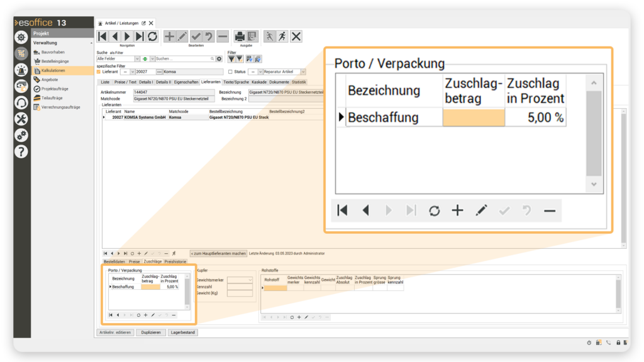Click zum Hauptlieferanten machen button

(218, 254)
